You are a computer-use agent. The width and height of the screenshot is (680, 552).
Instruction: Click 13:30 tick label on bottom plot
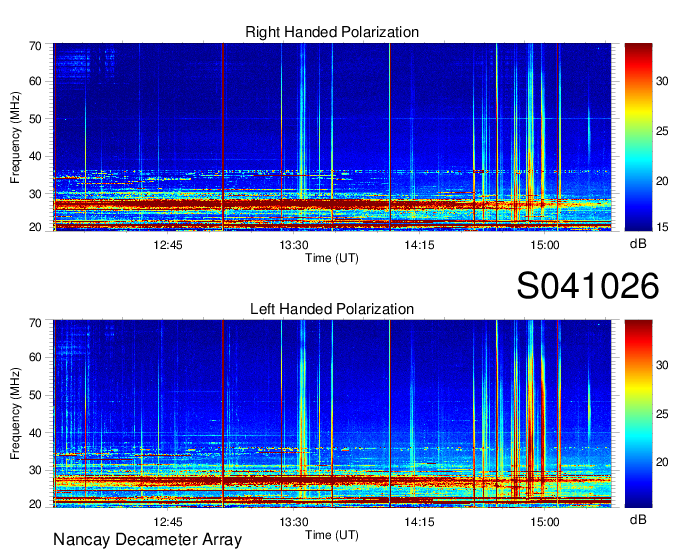pyautogui.click(x=294, y=522)
